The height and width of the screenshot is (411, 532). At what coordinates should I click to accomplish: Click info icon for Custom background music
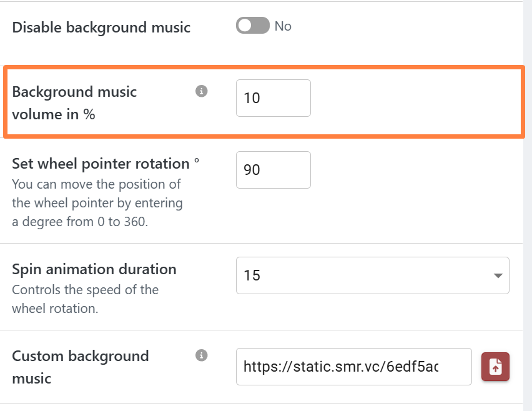[201, 355]
